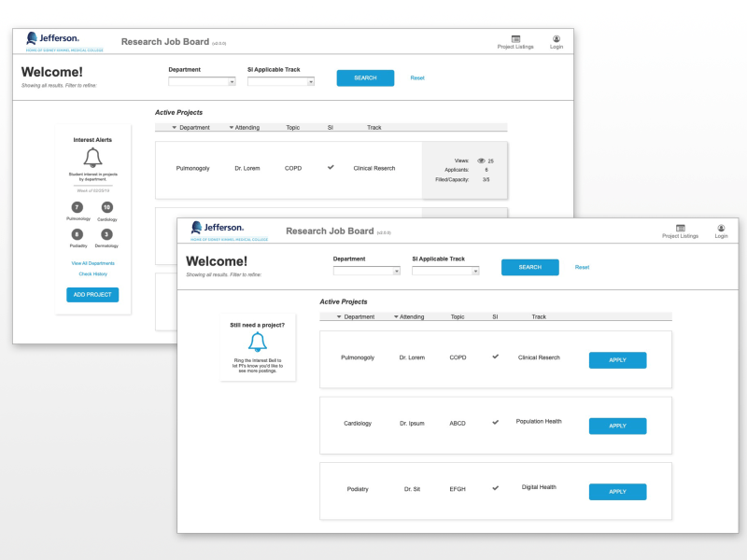The width and height of the screenshot is (747, 560).
Task: Toggle SI checkmark for Clinical Research with APPLY button
Action: click(x=496, y=357)
